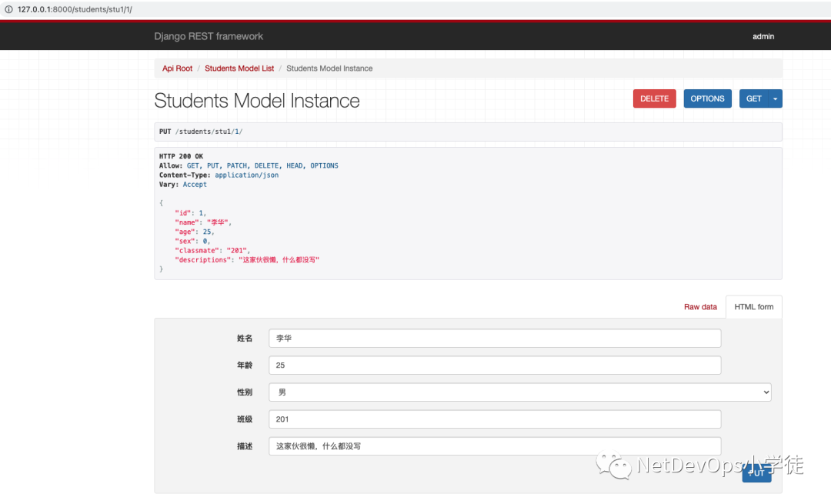Click the "age": 25 JSON line
Viewport: 831px width, 504px height.
pyautogui.click(x=195, y=232)
